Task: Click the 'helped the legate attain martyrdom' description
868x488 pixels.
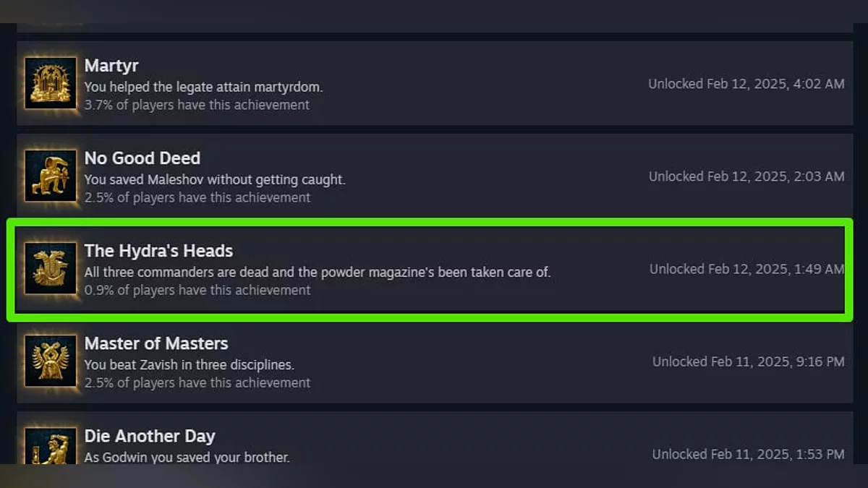Action: tap(203, 87)
